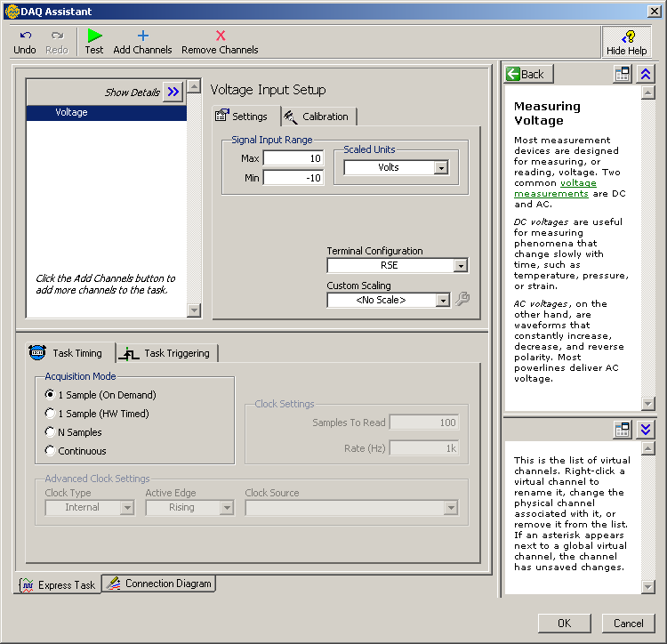Click the Cancel button
The height and width of the screenshot is (644, 667).
pos(628,624)
